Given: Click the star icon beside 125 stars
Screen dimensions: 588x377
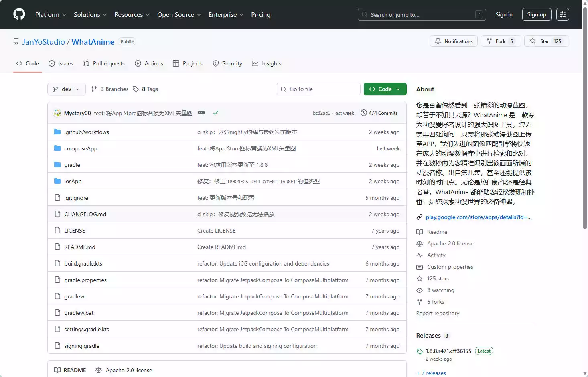Looking at the screenshot, I should coord(420,278).
